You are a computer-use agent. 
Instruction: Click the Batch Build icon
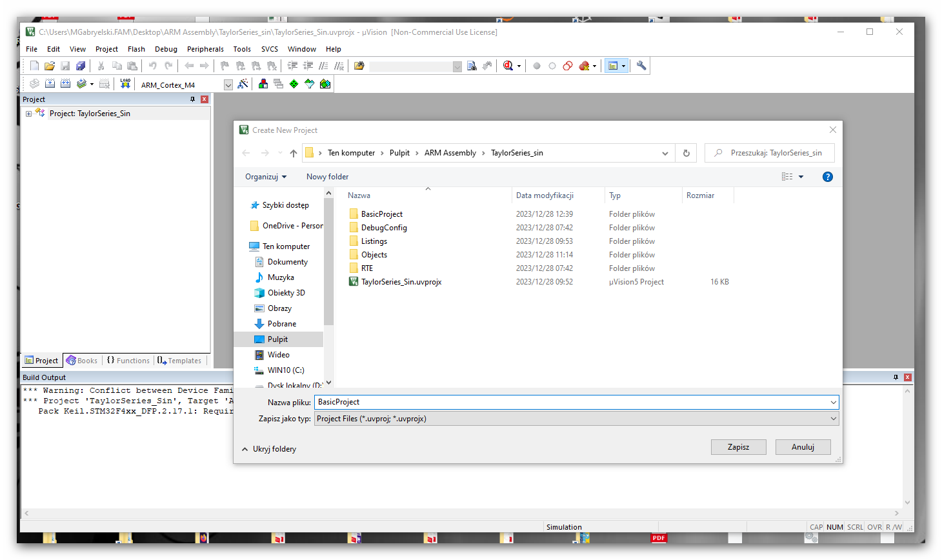coord(81,84)
